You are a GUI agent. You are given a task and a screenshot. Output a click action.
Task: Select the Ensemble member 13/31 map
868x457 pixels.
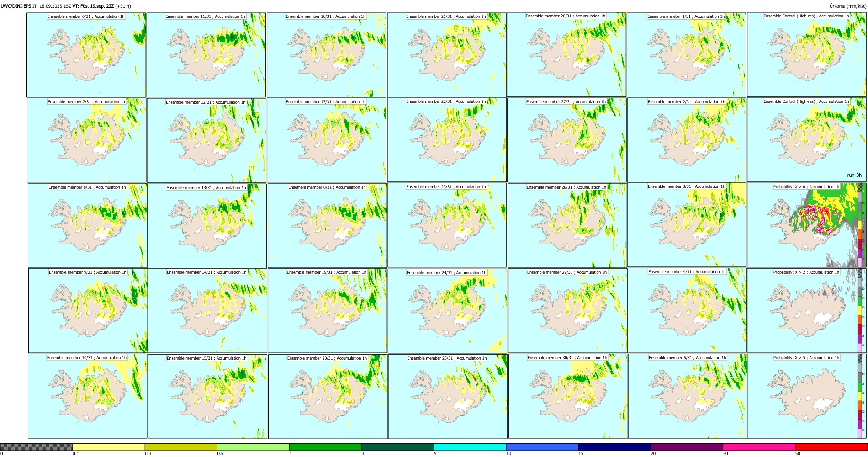click(x=207, y=225)
